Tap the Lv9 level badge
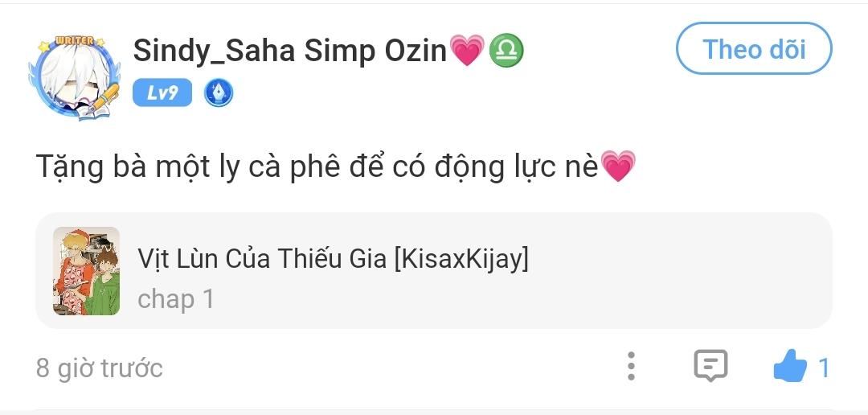The width and height of the screenshot is (868, 415). point(162,93)
